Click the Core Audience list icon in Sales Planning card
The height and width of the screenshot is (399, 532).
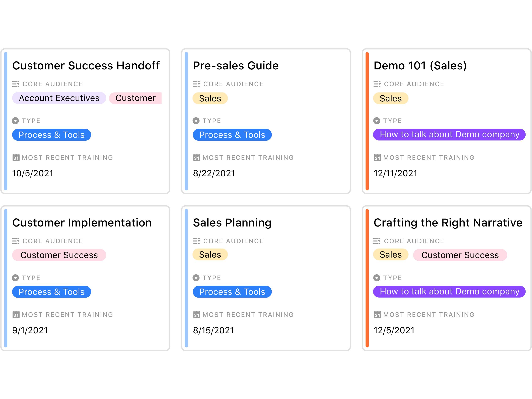point(196,241)
